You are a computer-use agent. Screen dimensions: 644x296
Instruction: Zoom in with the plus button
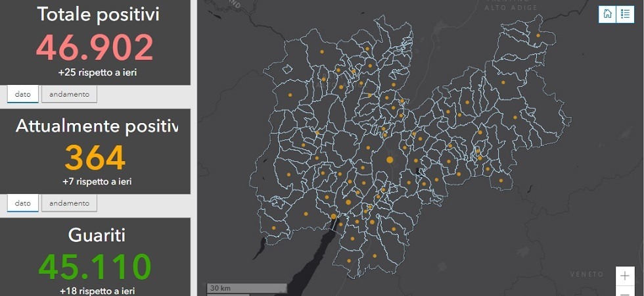pyautogui.click(x=625, y=276)
